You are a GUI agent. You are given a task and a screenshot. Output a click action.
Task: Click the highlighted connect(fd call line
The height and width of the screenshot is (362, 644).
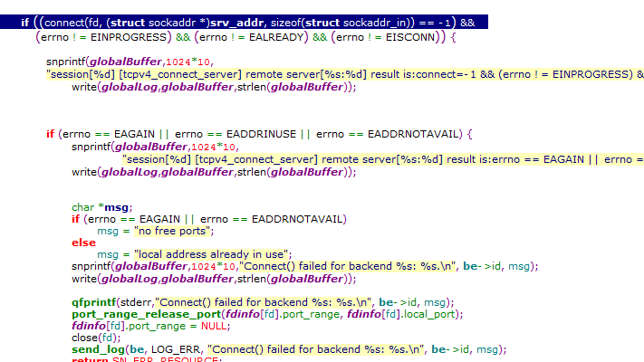[x=244, y=22]
